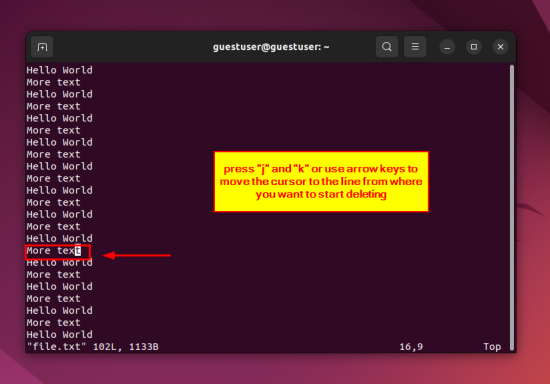Image resolution: width=550 pixels, height=384 pixels.
Task: Click the first Hello World line
Action: tap(60, 70)
